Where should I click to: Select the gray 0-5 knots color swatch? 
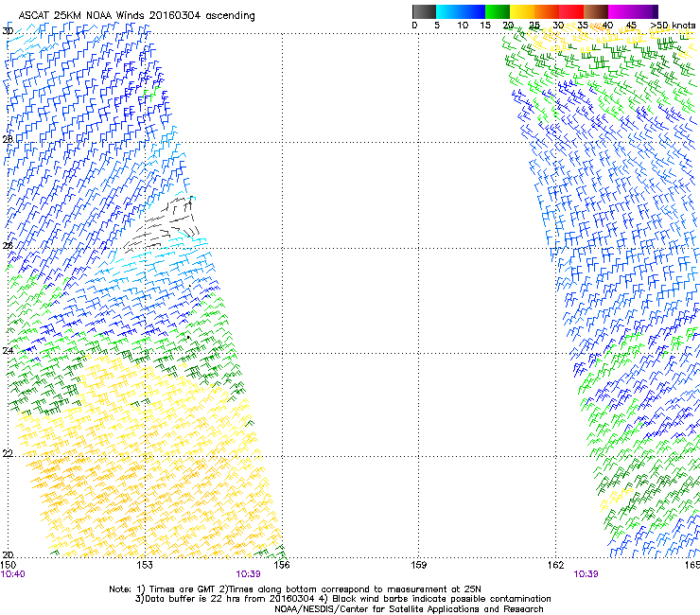tap(424, 11)
